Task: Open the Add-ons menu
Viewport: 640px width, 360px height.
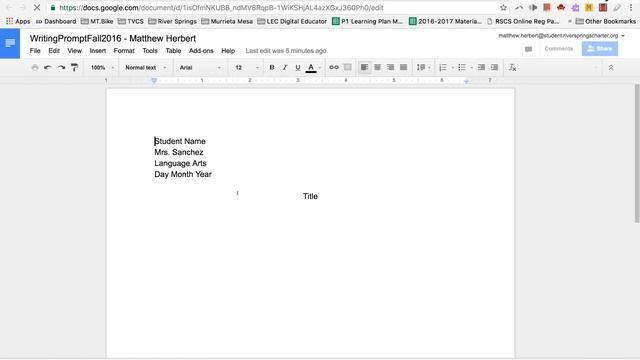Action: (201, 51)
